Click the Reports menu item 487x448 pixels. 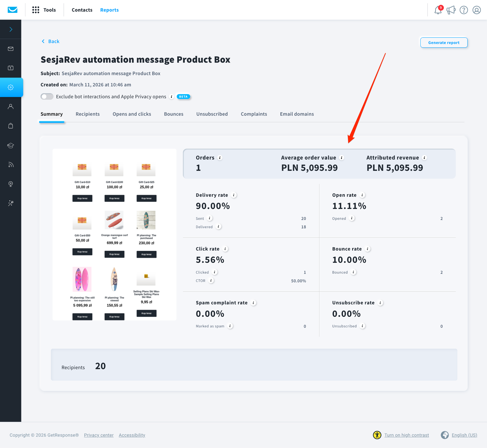coord(109,10)
